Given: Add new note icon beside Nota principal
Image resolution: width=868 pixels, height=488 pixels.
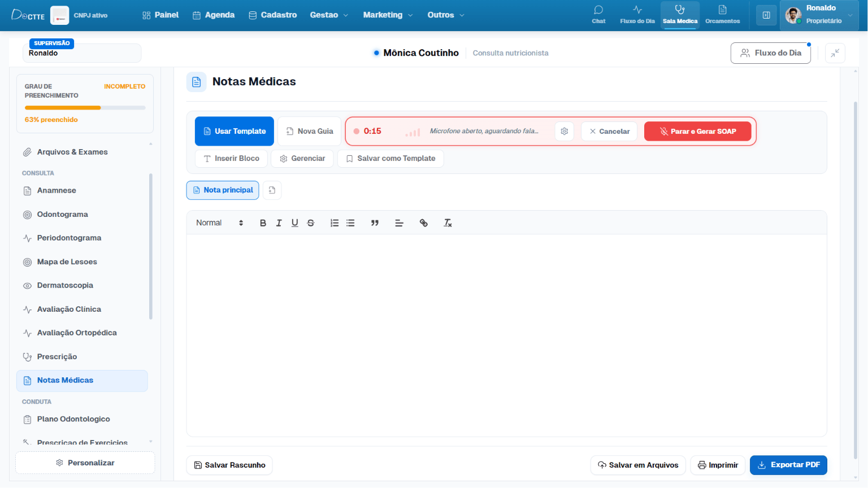Looking at the screenshot, I should (272, 190).
